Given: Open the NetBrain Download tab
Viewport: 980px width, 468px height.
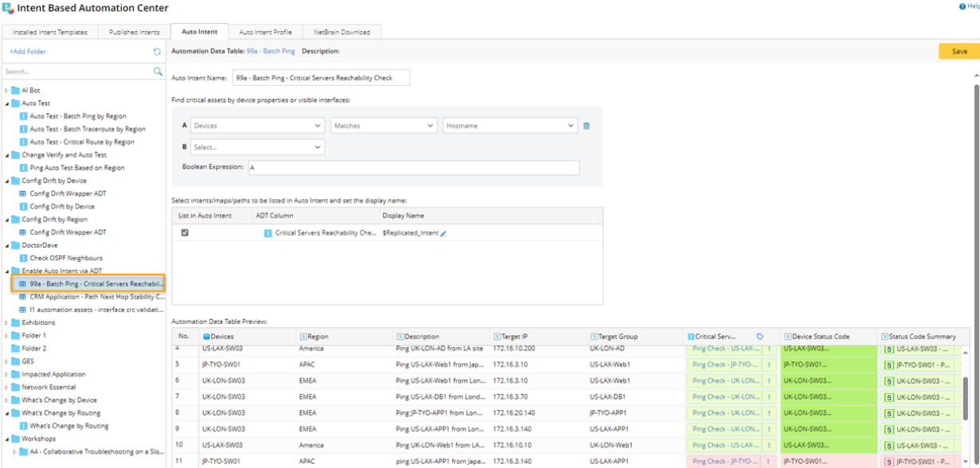Looking at the screenshot, I should coord(341,32).
